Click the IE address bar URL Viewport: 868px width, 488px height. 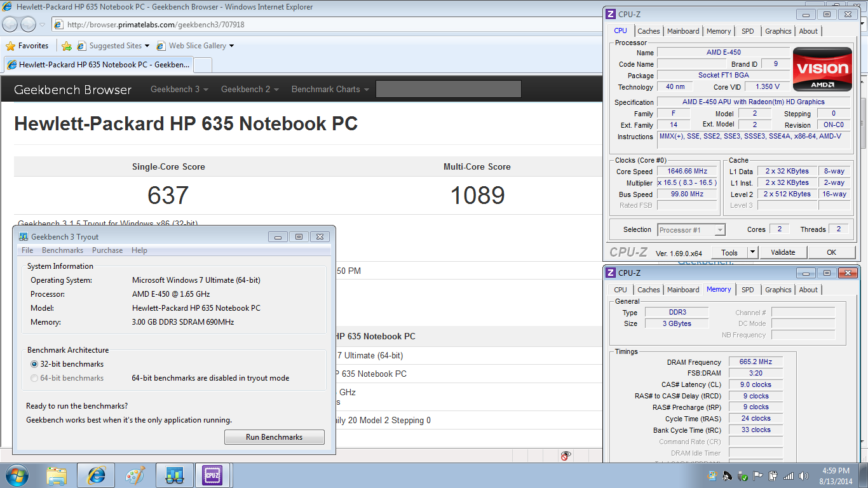pyautogui.click(x=156, y=25)
